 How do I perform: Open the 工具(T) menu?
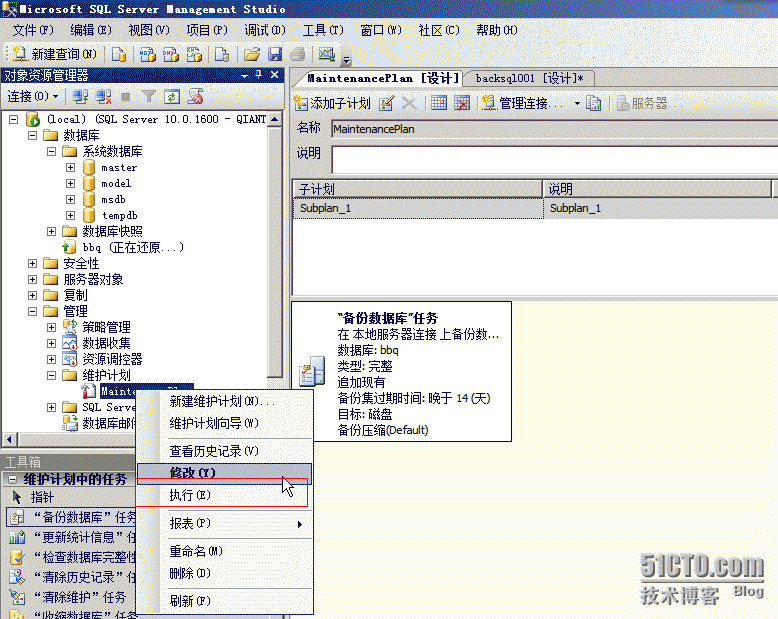point(323,30)
